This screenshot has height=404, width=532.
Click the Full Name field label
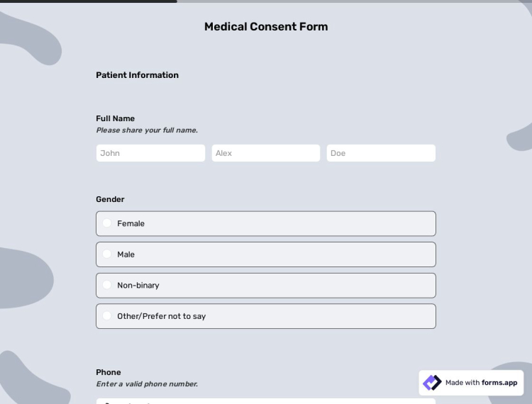(x=116, y=118)
